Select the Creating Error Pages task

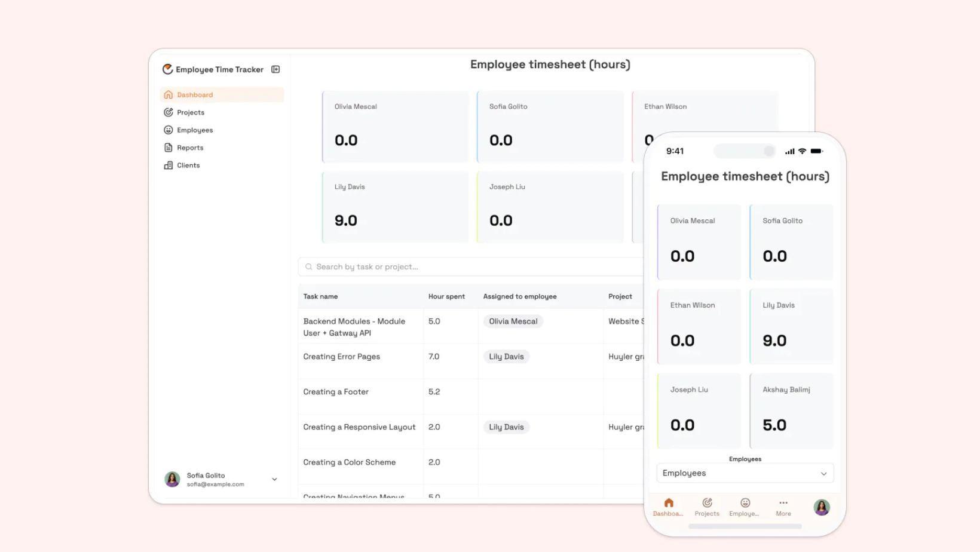(342, 357)
